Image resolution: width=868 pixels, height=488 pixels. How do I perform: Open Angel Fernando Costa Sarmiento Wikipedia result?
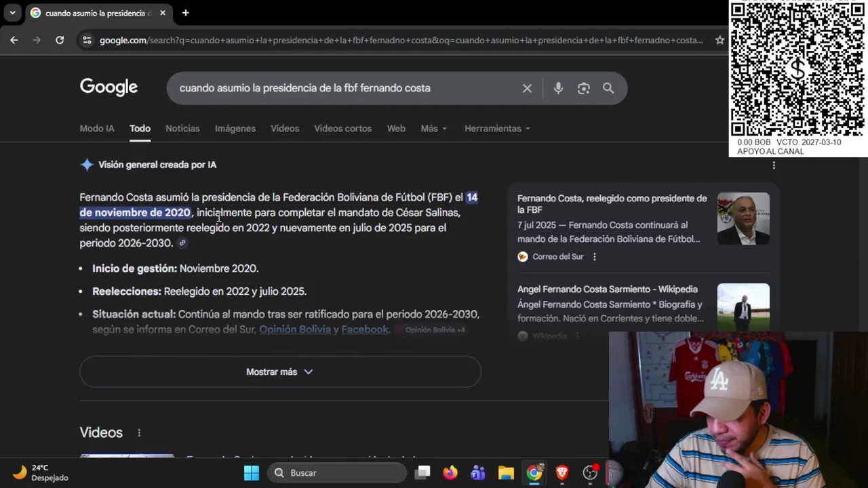tap(607, 289)
